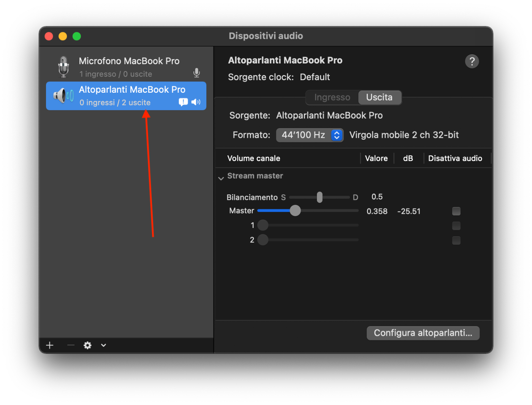Click the channel 1 volume slider

308,225
